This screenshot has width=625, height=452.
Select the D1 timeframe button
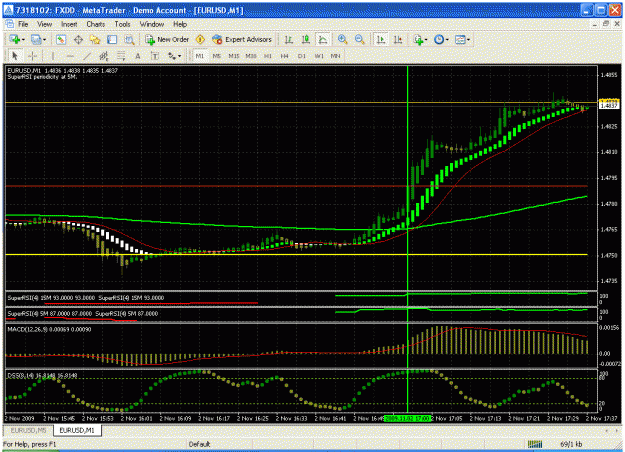[x=302, y=56]
